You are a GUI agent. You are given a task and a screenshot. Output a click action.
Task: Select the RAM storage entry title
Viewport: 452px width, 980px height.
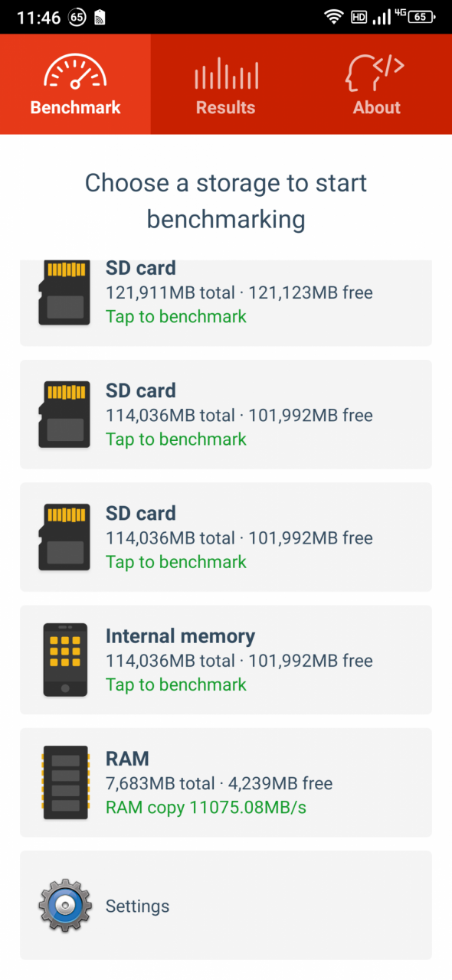127,759
